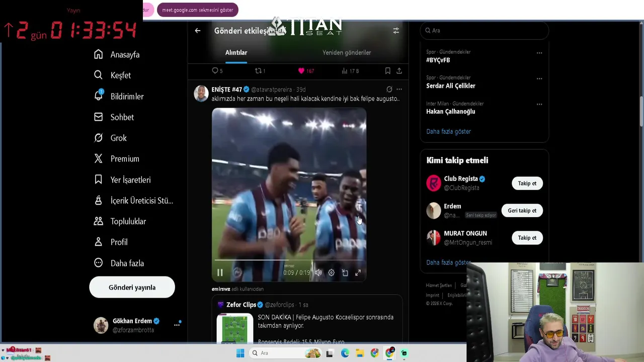644x362 pixels.
Task: Open Serdar Ali Çelikler trend
Action: 450,85
